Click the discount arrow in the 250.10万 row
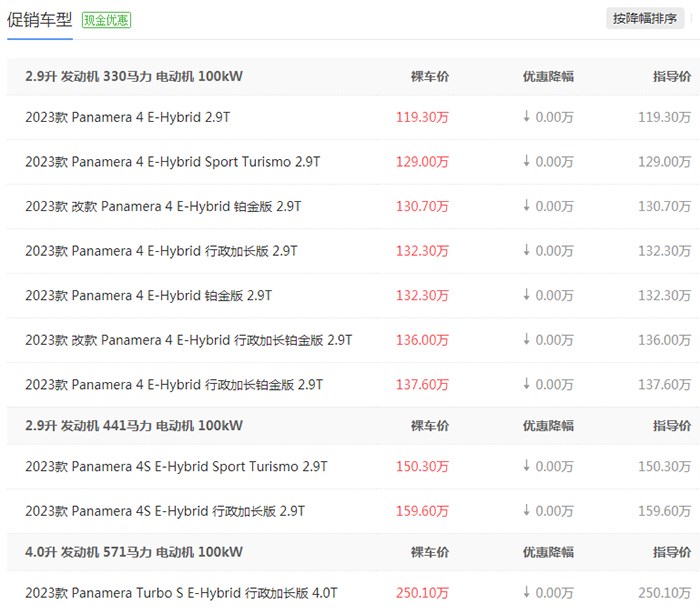This screenshot has height=614, width=700. (527, 593)
